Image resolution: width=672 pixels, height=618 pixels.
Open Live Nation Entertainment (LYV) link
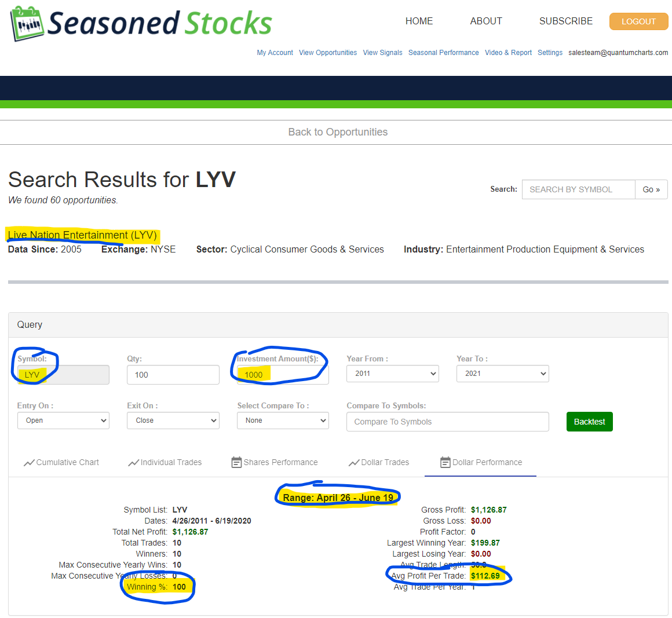click(x=82, y=235)
